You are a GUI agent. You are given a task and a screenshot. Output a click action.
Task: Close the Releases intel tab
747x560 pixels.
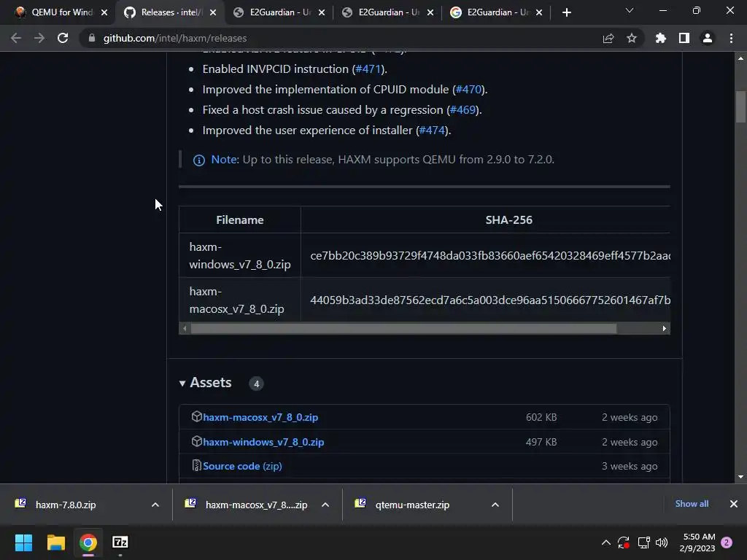[213, 12]
